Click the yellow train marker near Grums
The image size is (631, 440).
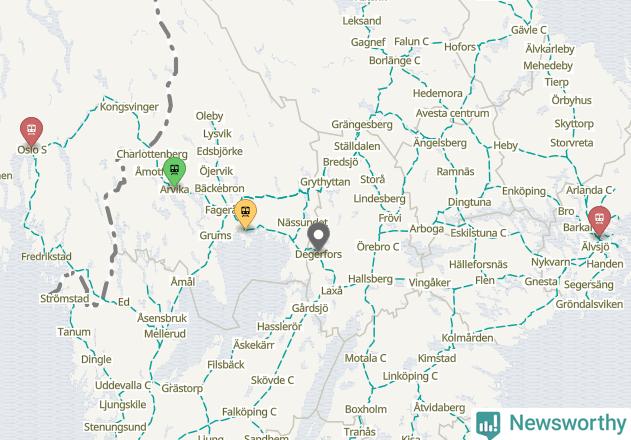coord(245,213)
